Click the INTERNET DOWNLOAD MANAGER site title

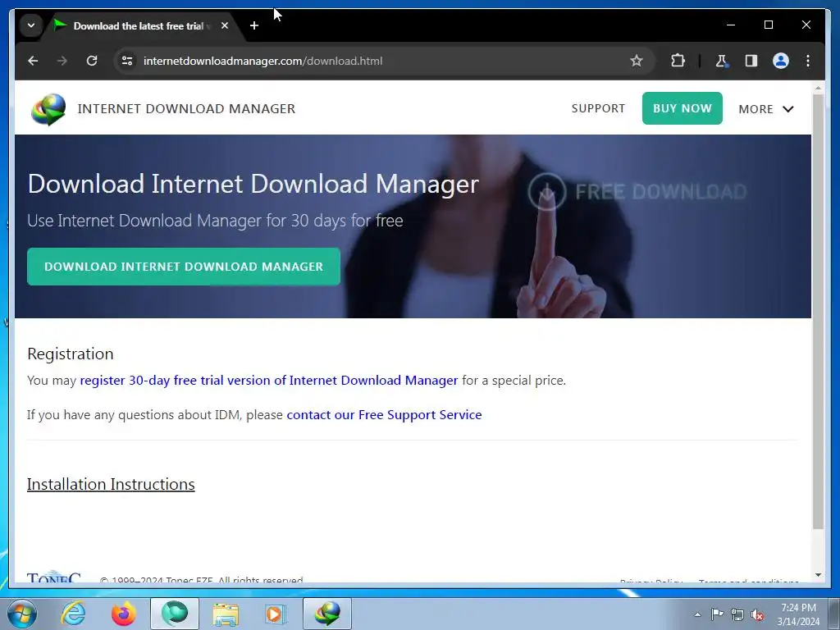(x=186, y=109)
